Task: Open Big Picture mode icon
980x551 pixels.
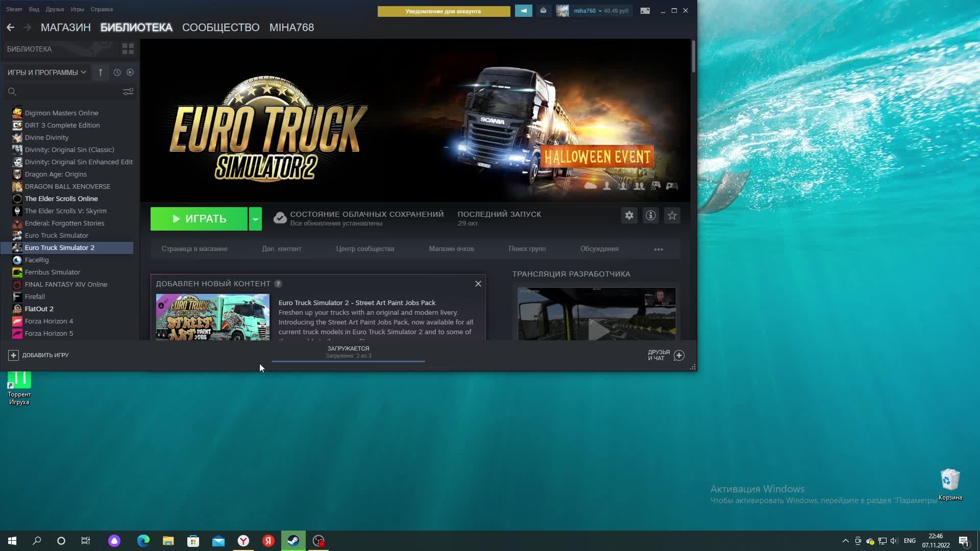Action: click(645, 11)
